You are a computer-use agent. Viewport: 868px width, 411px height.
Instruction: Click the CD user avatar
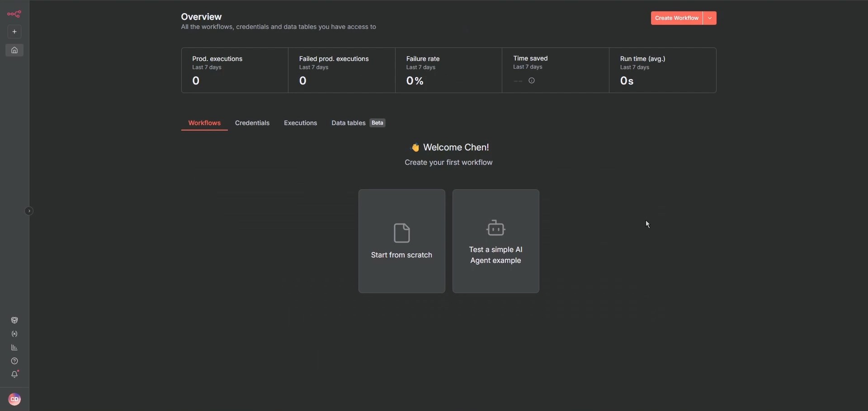[x=14, y=400]
